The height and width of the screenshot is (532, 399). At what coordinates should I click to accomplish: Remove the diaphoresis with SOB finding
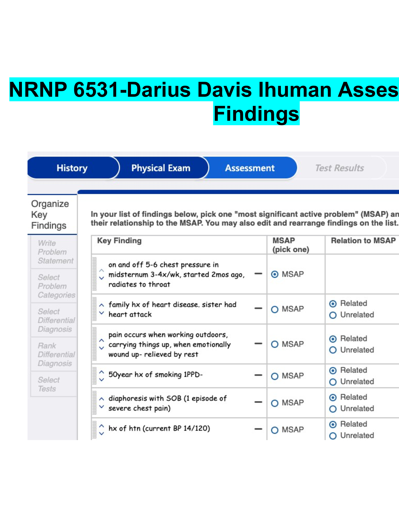pyautogui.click(x=258, y=402)
